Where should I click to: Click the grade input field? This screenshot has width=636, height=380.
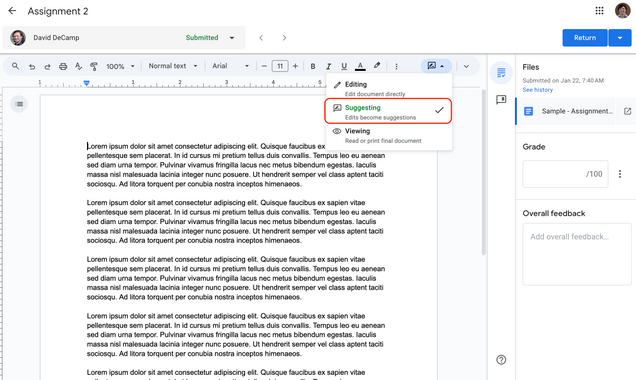point(565,174)
